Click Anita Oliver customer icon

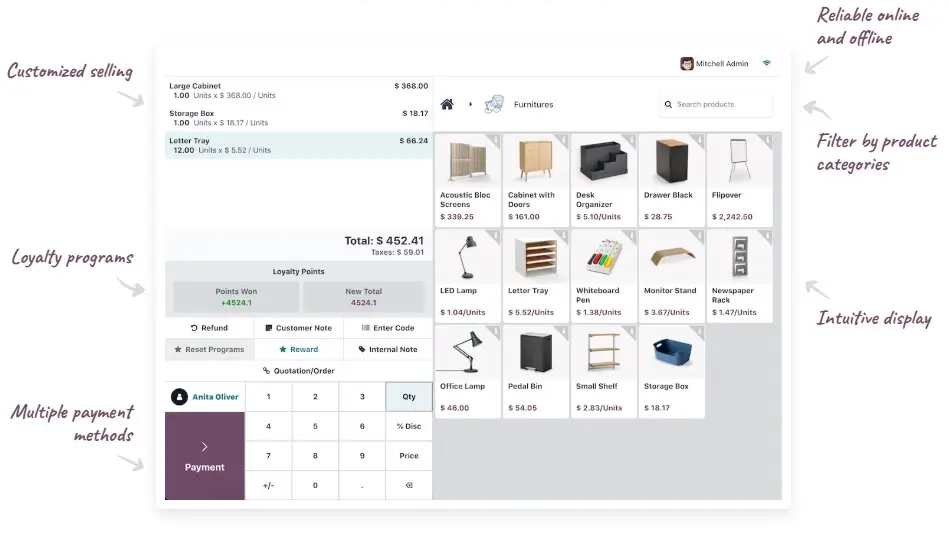pos(179,397)
